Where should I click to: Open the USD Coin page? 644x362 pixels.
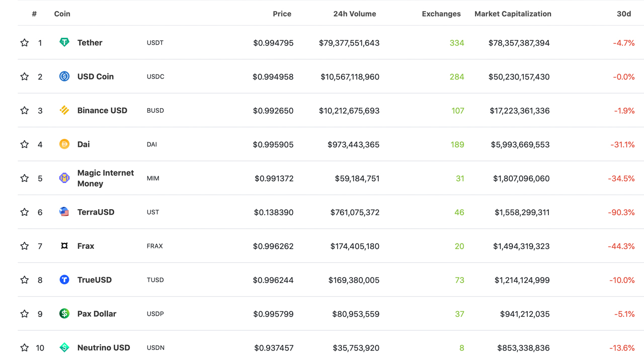tap(96, 76)
